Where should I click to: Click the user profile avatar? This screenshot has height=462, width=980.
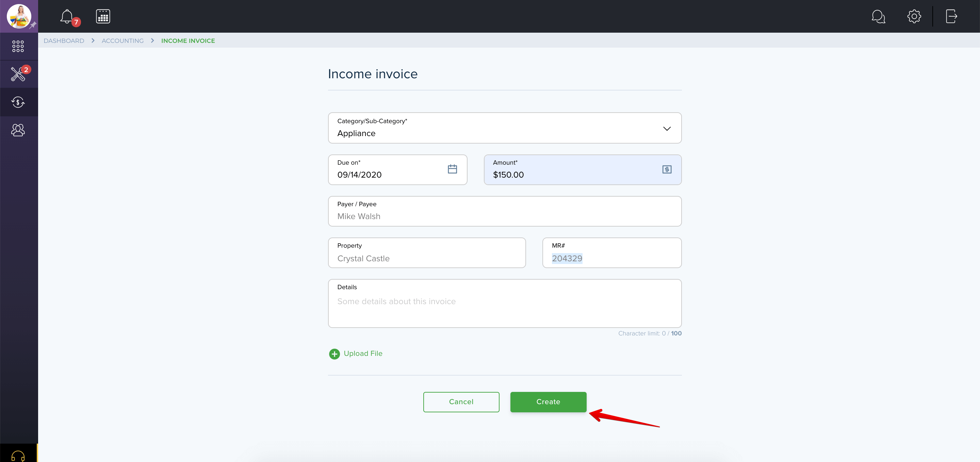pos(19,16)
